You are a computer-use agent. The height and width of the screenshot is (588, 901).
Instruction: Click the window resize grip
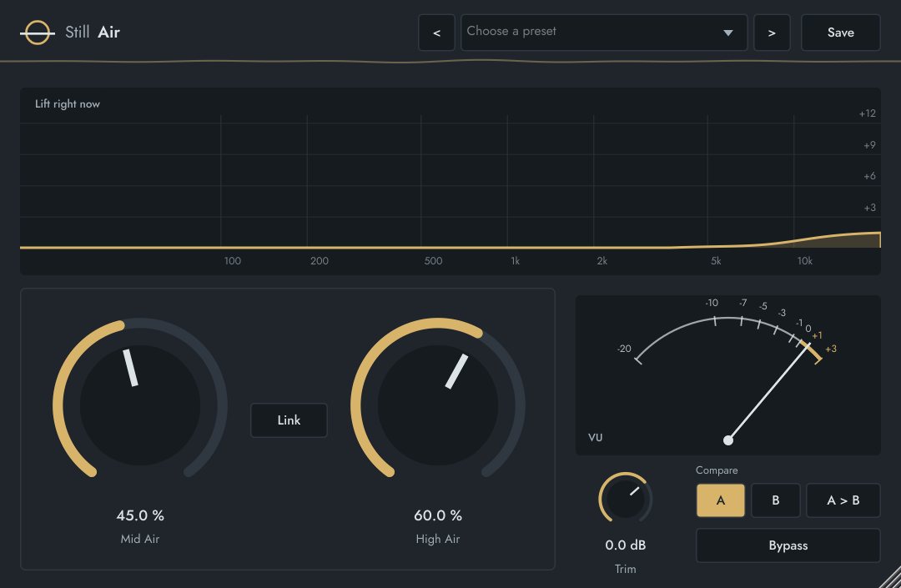tap(889, 576)
